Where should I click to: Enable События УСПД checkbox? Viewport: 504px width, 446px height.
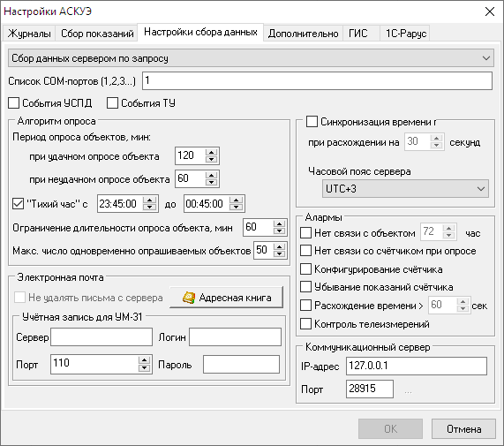point(14,103)
